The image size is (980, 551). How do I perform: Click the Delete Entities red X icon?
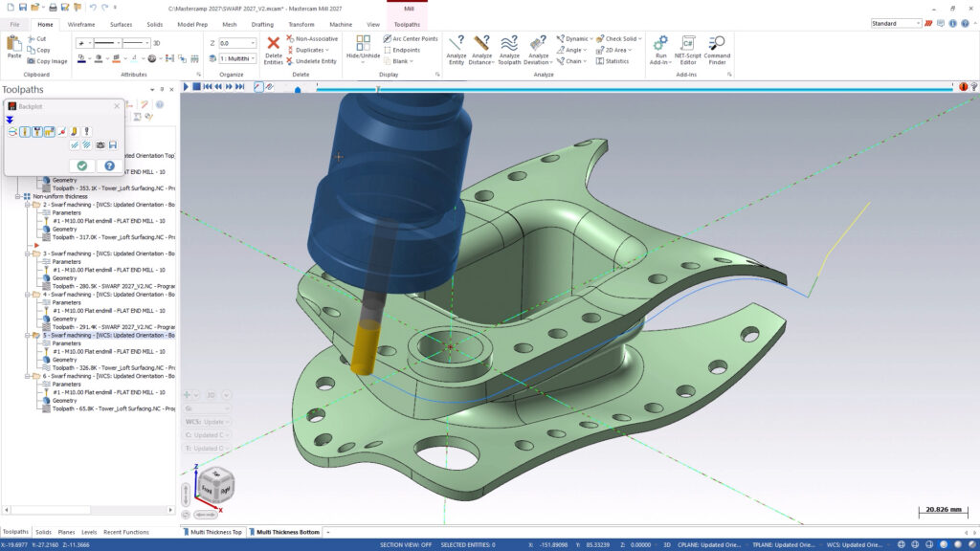tap(273, 43)
